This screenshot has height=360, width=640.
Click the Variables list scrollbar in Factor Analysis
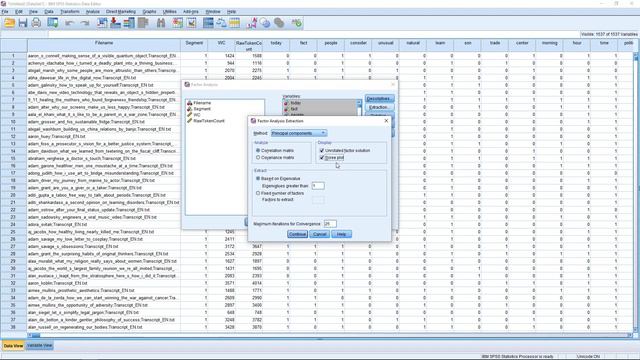point(359,108)
